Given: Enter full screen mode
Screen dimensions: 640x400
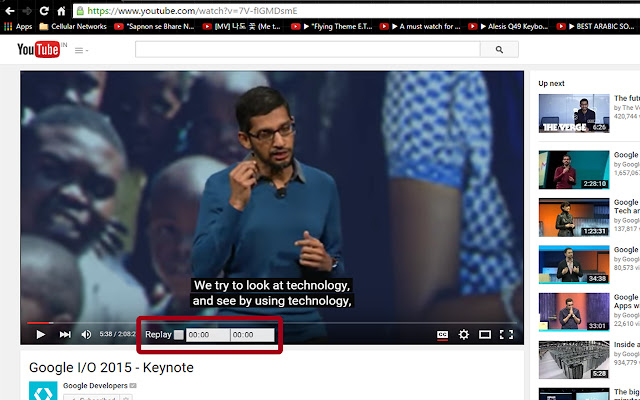Looking at the screenshot, I should click(x=507, y=335).
